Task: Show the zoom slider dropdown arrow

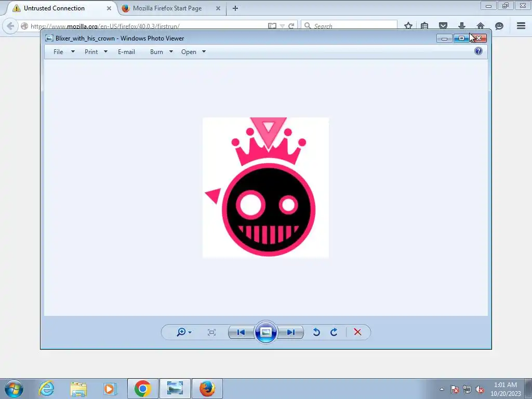Action: click(190, 332)
